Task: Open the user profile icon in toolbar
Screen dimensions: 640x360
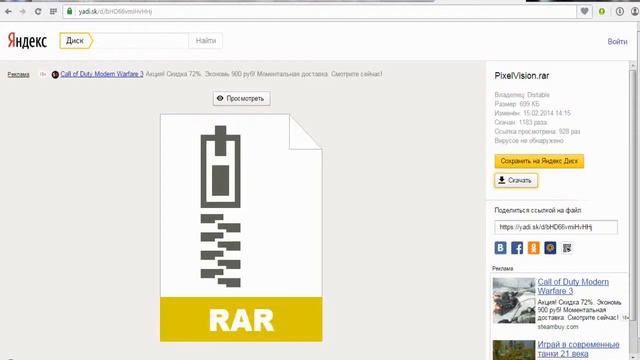Action: [x=635, y=11]
